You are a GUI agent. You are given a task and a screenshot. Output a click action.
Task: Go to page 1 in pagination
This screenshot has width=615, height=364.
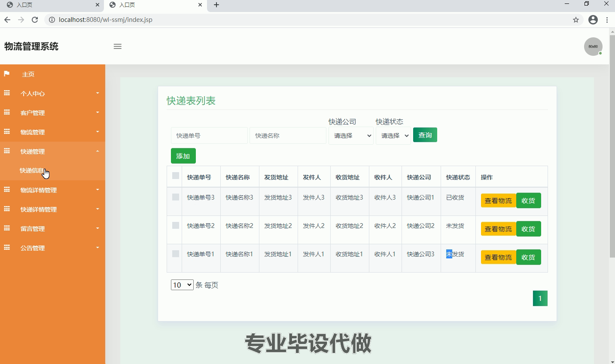540,298
